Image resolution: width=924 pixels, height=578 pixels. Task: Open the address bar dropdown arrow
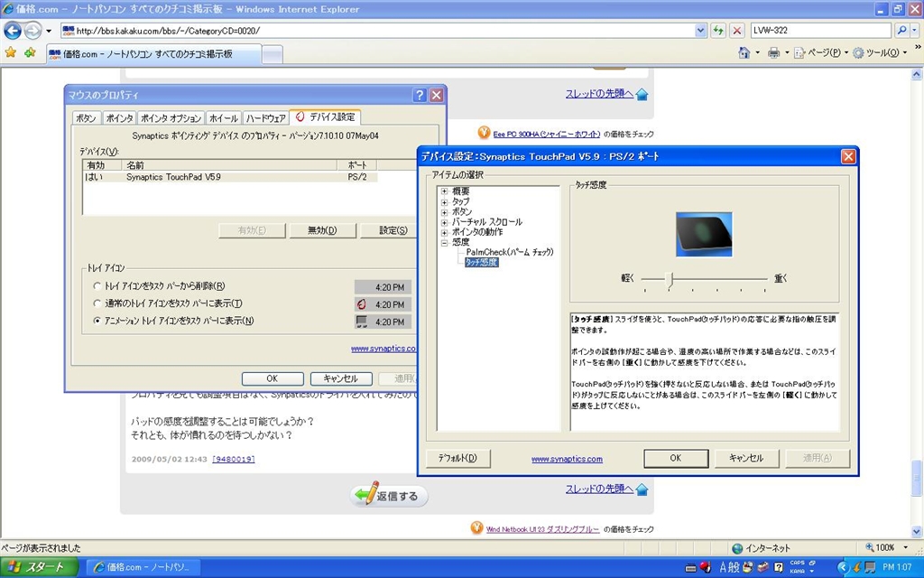pos(700,31)
